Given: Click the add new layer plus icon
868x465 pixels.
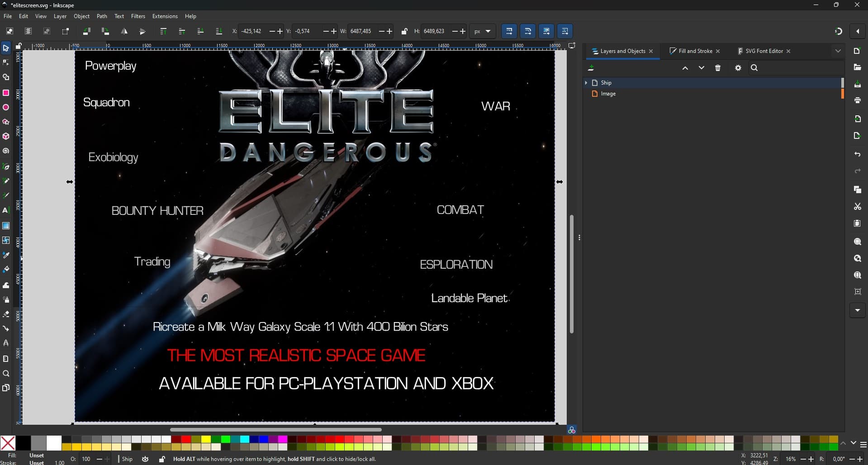Looking at the screenshot, I should pos(591,68).
